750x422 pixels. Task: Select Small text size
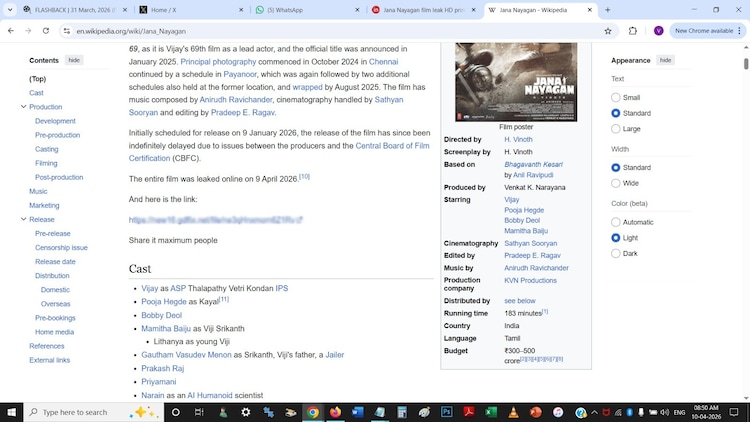(x=616, y=98)
